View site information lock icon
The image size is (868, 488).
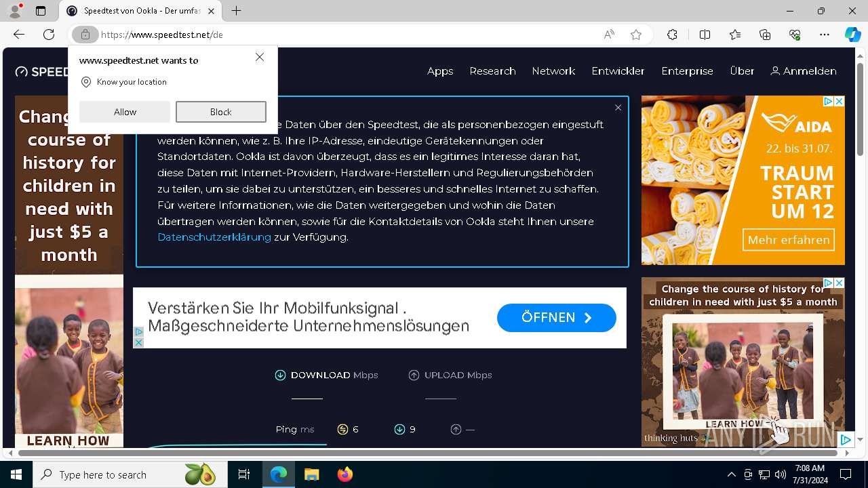[x=85, y=35]
